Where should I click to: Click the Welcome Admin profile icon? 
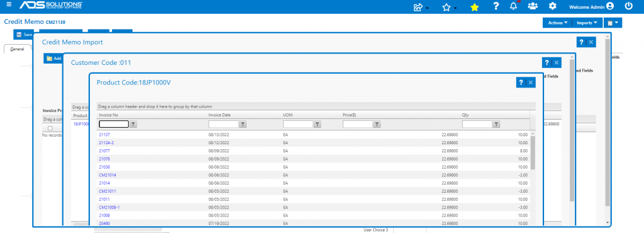(610, 6)
